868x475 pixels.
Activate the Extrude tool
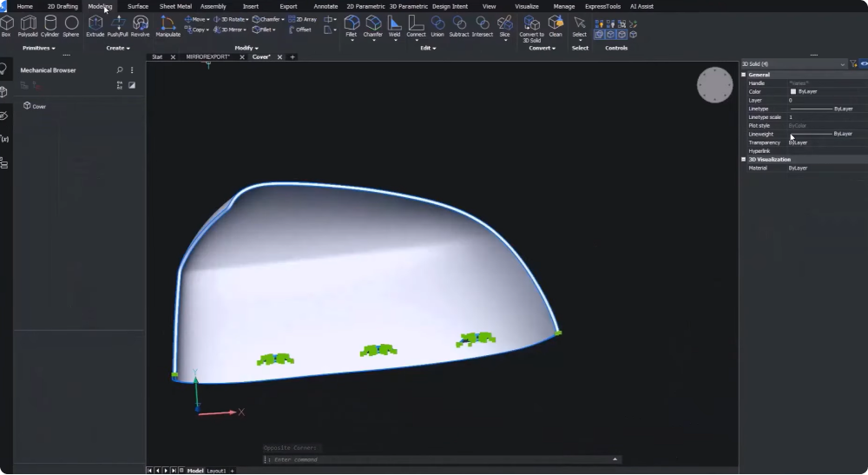95,26
